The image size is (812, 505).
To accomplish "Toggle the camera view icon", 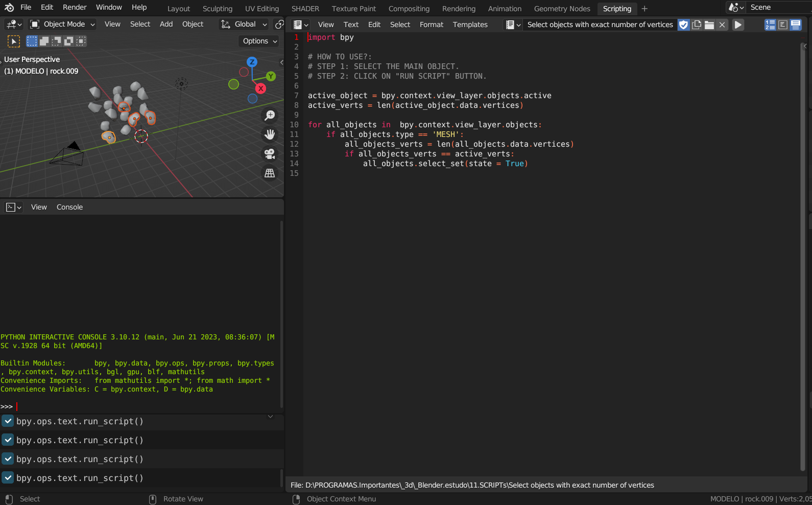I will click(x=270, y=153).
